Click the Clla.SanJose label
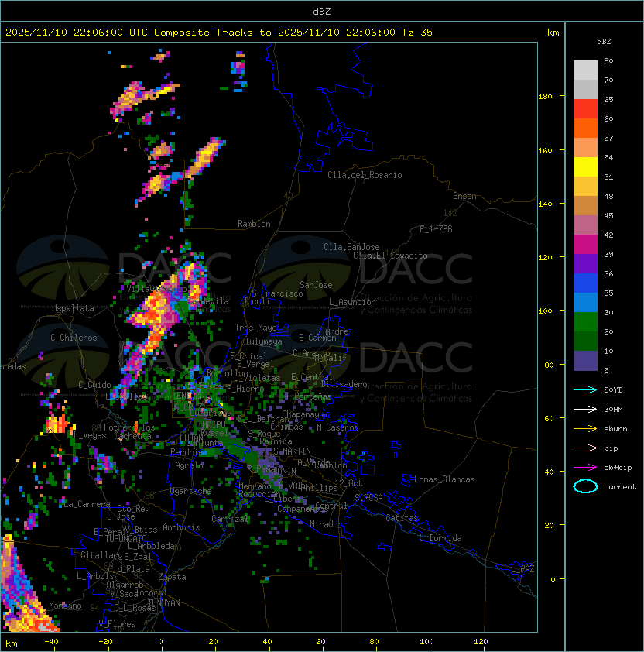 (351, 247)
